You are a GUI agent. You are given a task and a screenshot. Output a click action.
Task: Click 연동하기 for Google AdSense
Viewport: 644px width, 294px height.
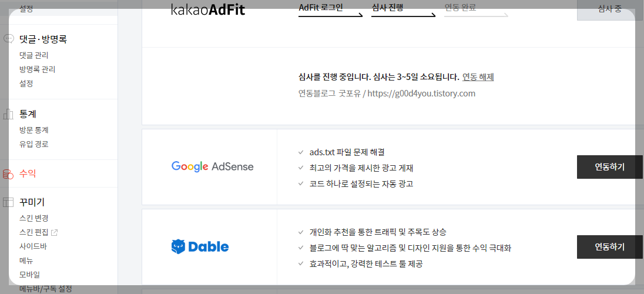[609, 167]
